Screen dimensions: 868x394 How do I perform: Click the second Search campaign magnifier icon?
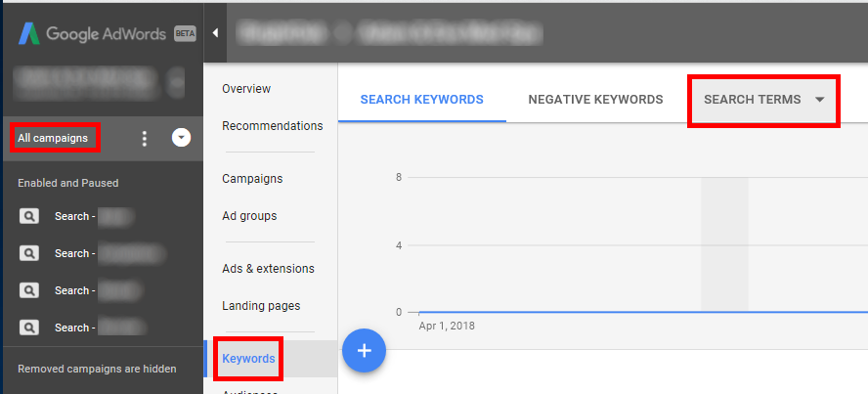click(29, 253)
